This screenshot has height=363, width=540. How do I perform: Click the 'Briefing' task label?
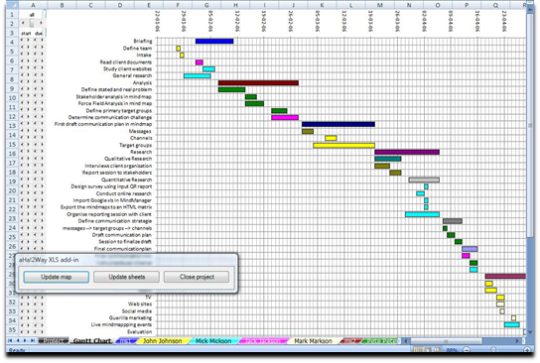pyautogui.click(x=143, y=41)
